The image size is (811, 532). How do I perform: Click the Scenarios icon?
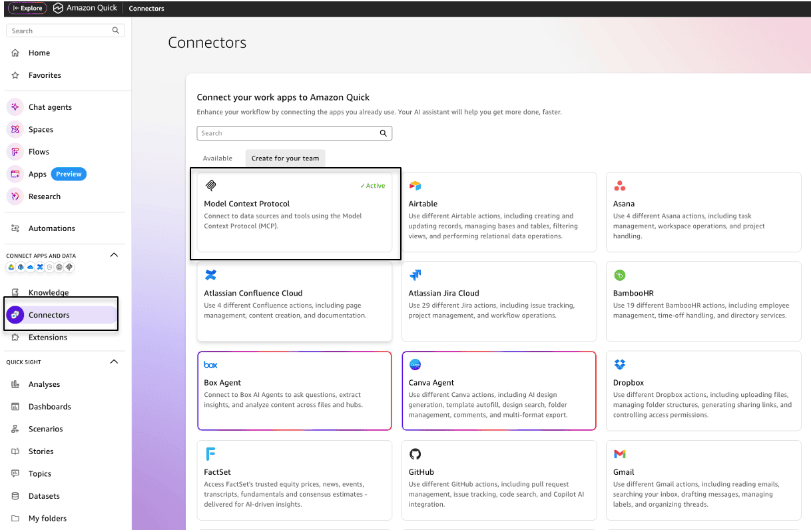tap(15, 429)
